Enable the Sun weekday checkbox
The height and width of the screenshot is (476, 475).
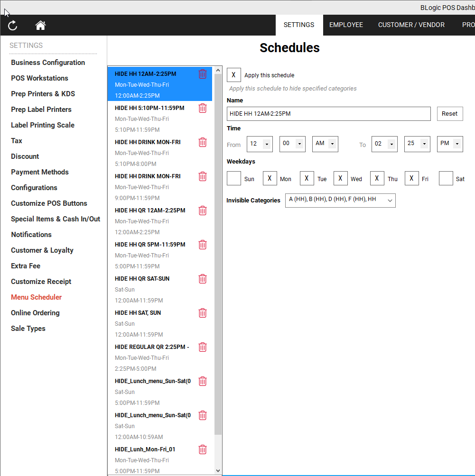tap(233, 178)
